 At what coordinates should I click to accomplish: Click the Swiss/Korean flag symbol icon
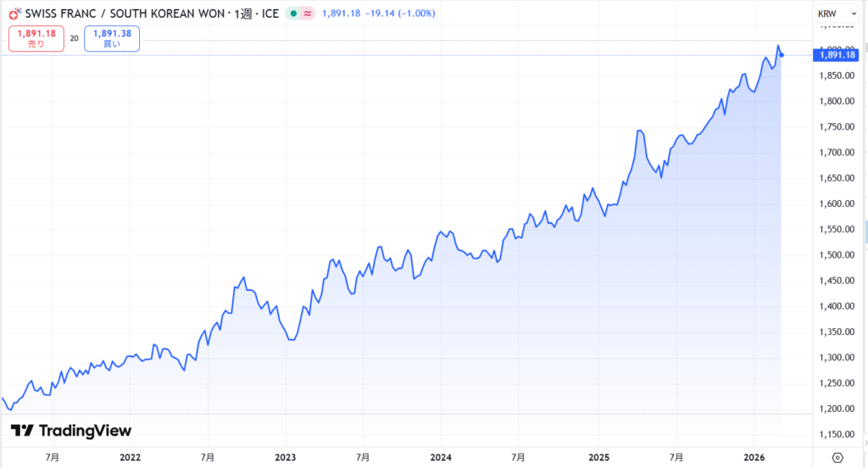(14, 14)
